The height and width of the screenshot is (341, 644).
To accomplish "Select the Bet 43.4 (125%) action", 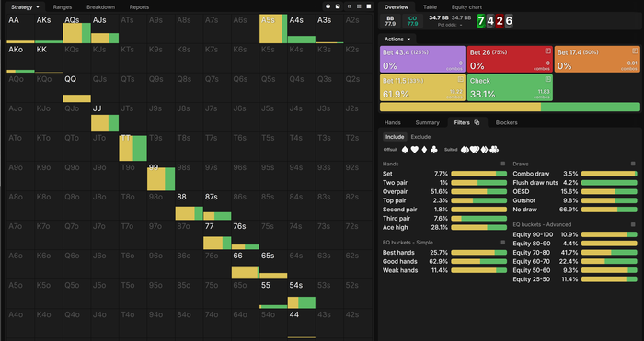I will [x=422, y=60].
